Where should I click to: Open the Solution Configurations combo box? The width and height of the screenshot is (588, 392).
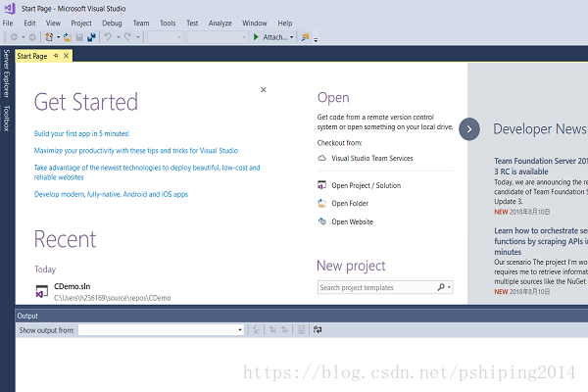coord(165,37)
